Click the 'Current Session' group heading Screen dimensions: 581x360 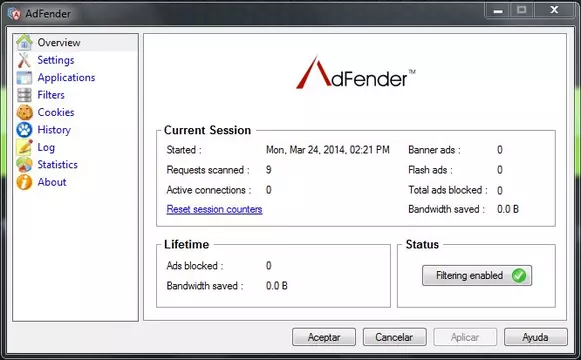click(208, 130)
